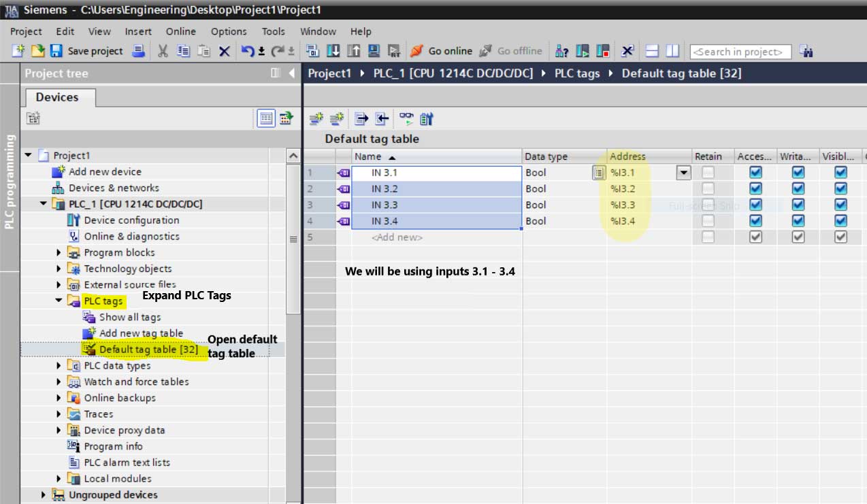Collapse the PLC tags folder
This screenshot has width=867, height=504.
(x=59, y=301)
